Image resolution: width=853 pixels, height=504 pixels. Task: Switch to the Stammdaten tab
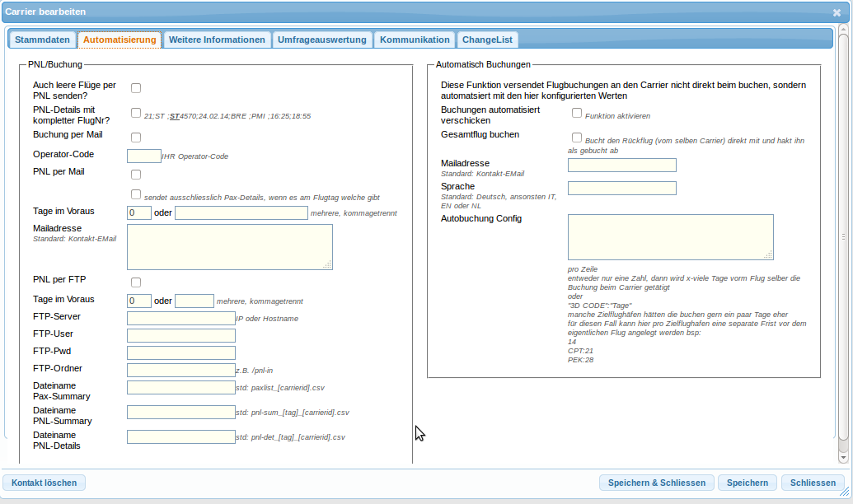click(x=42, y=40)
